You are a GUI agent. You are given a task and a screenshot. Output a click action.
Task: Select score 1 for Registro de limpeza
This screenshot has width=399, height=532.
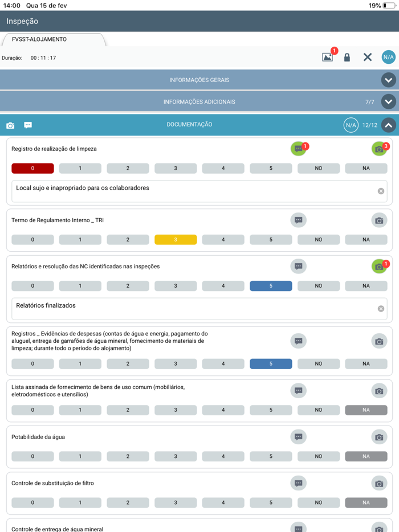80,168
